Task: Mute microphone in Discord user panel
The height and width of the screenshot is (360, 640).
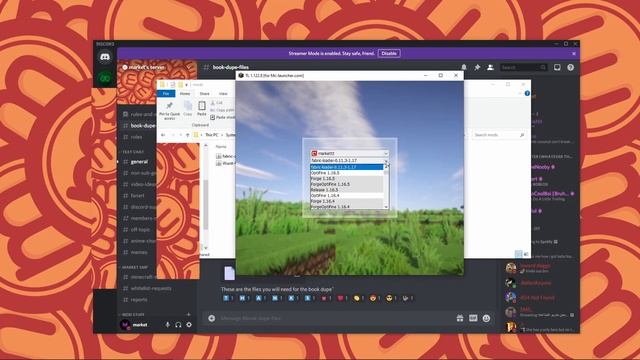Action: [x=167, y=325]
